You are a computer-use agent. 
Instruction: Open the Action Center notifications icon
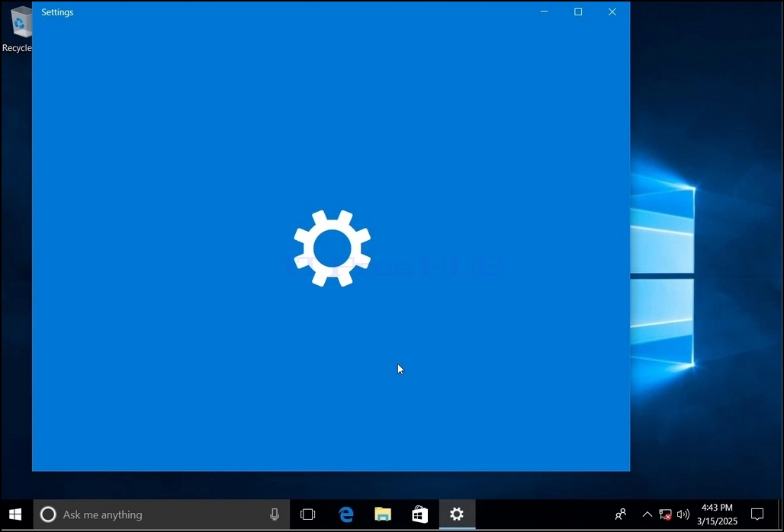coord(757,514)
